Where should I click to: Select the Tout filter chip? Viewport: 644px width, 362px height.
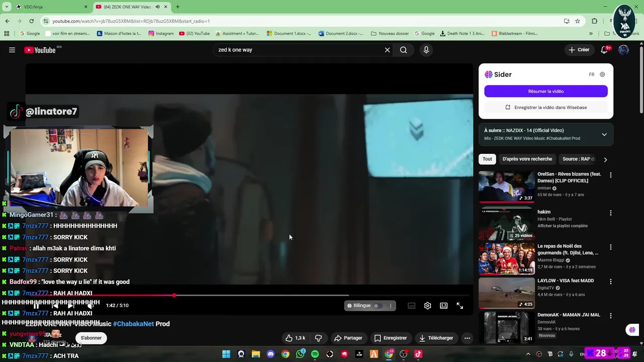click(488, 159)
